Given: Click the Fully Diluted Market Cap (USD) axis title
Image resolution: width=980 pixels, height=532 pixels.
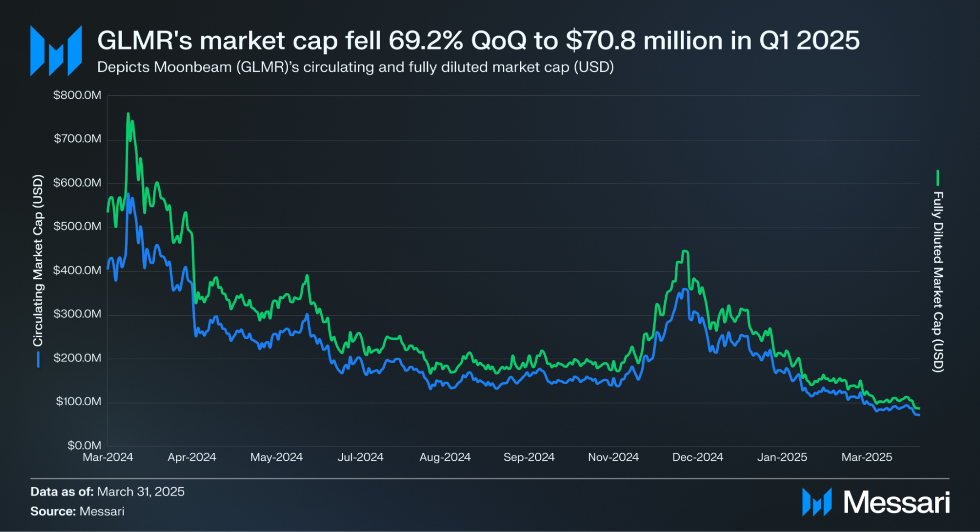Looking at the screenshot, I should [938, 282].
